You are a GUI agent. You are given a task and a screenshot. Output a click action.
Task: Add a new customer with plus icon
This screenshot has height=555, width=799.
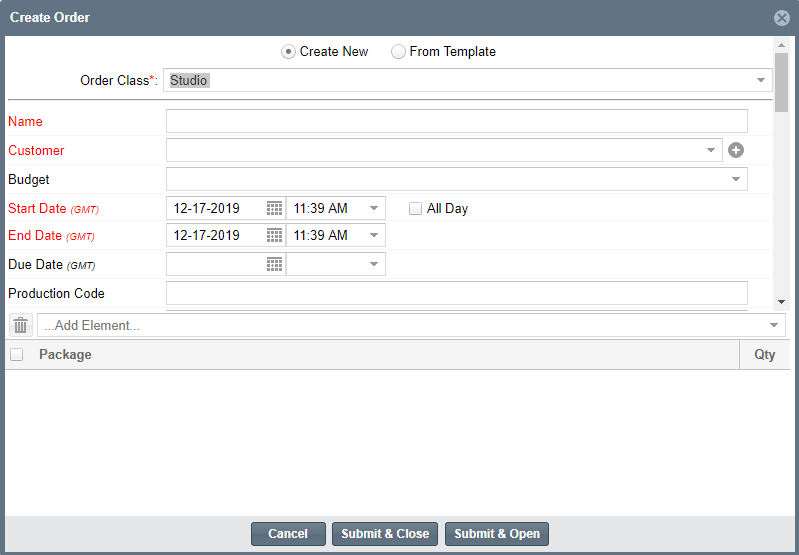pos(736,150)
